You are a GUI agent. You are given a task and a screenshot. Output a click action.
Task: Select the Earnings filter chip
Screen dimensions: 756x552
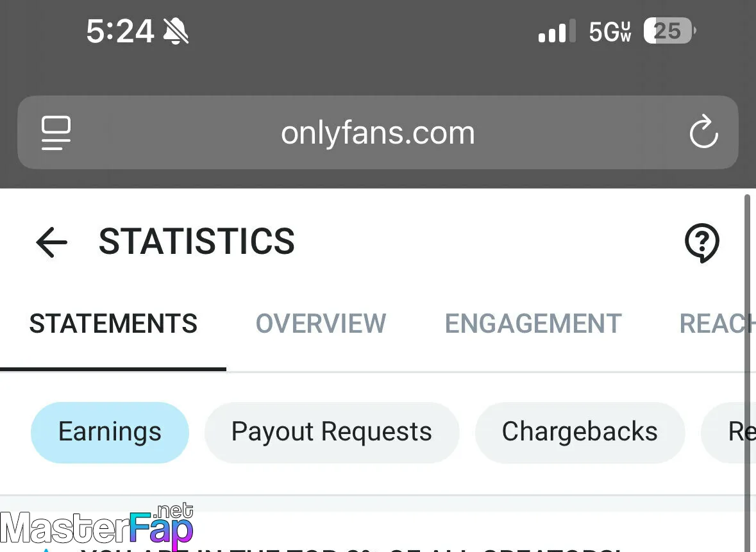(110, 432)
